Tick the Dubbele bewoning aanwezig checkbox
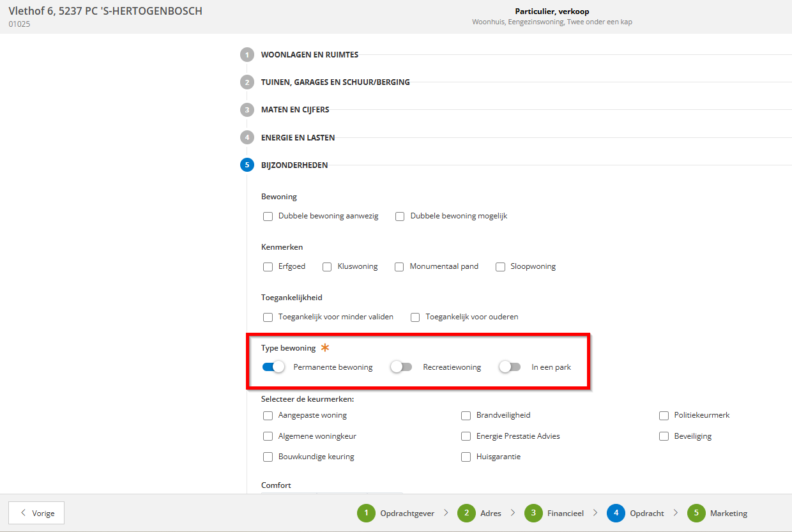The width and height of the screenshot is (792, 532). coord(268,217)
